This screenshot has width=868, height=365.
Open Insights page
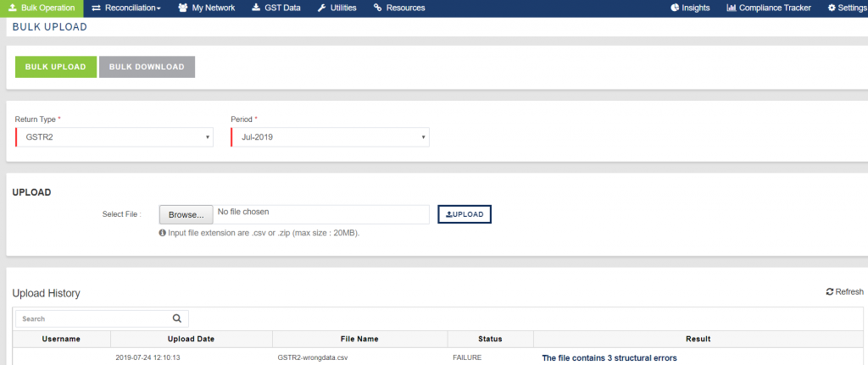coord(690,8)
